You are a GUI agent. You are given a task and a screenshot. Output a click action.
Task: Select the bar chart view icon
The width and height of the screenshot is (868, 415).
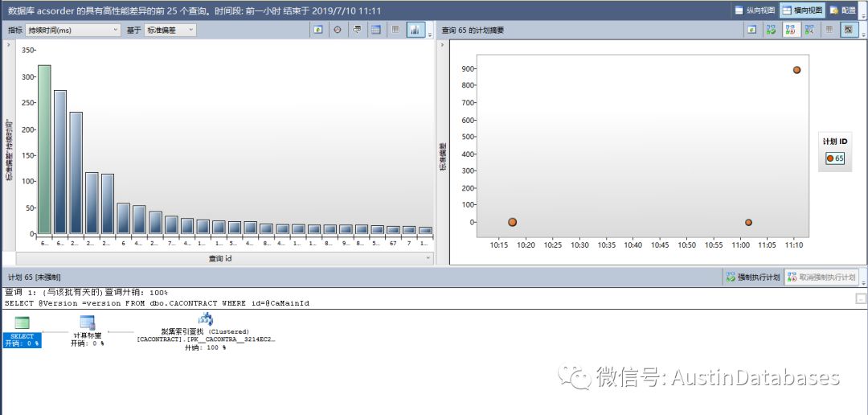point(415,30)
